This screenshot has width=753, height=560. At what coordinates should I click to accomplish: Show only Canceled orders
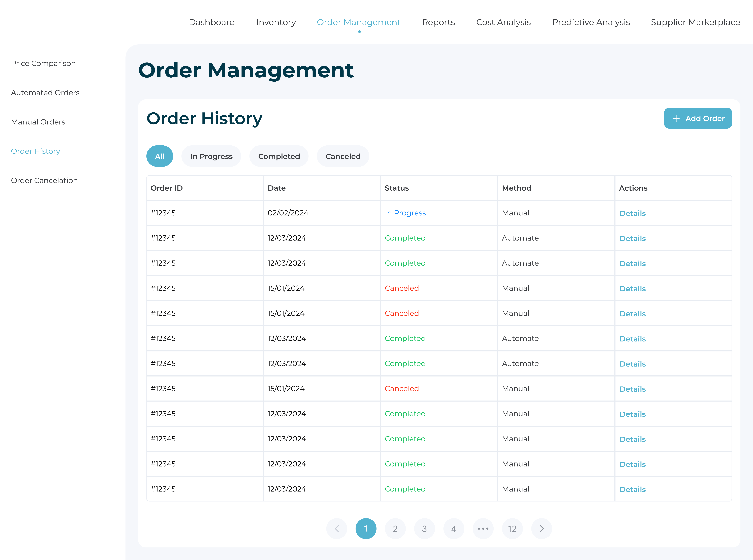click(x=343, y=156)
